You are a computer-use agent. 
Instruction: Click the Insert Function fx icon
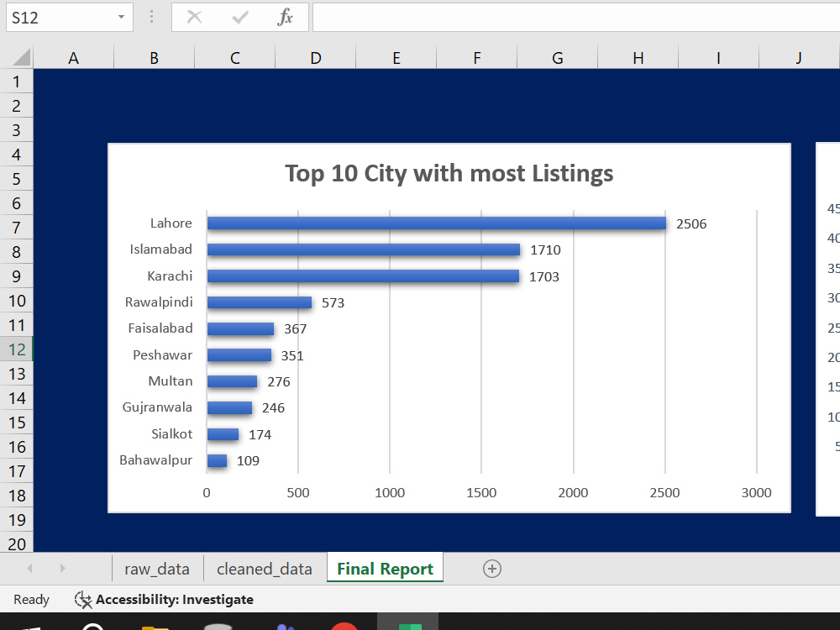(285, 17)
